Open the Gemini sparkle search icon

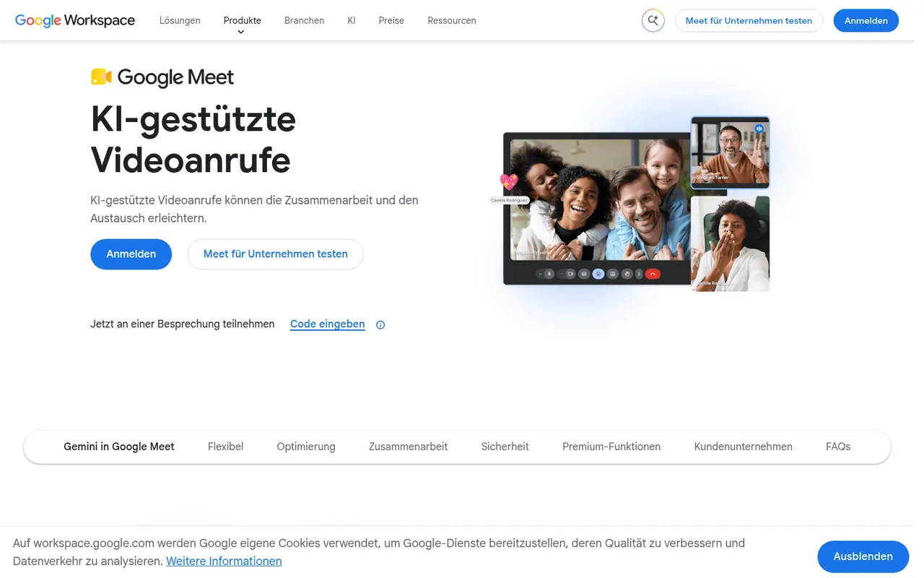click(x=653, y=20)
